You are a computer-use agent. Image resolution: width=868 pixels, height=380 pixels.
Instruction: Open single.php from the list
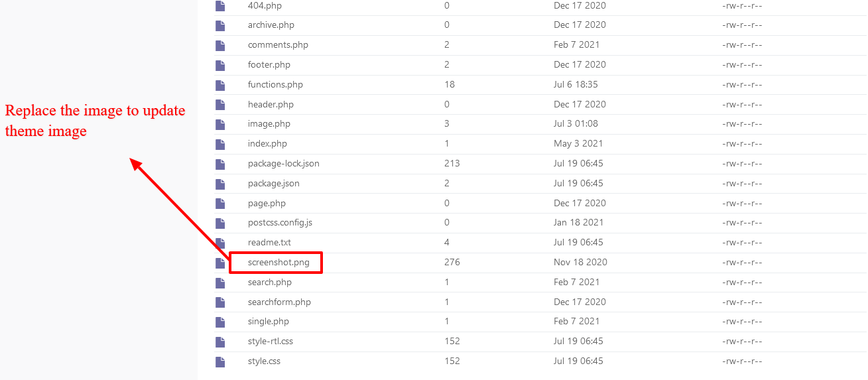point(269,322)
